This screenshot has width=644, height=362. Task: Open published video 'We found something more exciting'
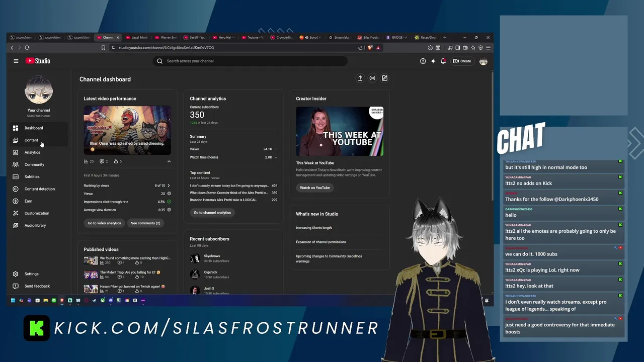[127, 260]
